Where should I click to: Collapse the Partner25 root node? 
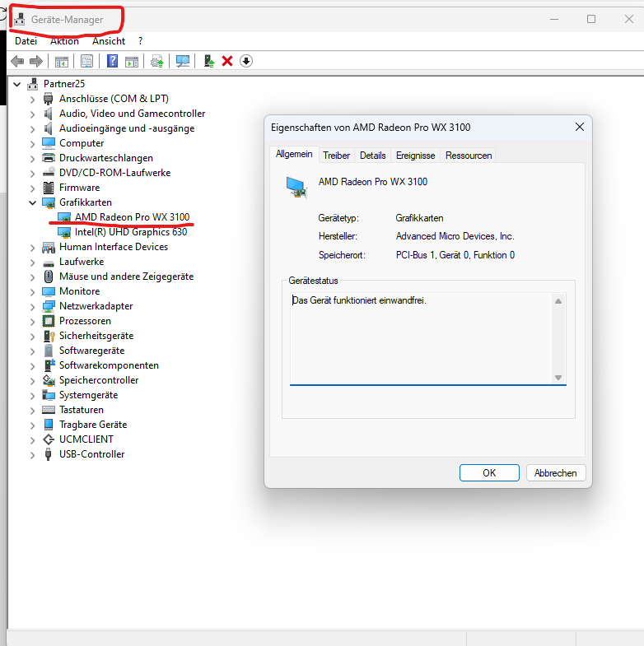click(17, 84)
